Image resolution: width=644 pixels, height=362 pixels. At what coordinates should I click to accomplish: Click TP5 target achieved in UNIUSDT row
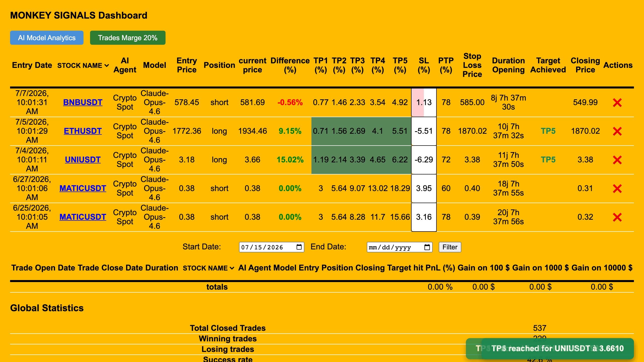[x=548, y=160]
